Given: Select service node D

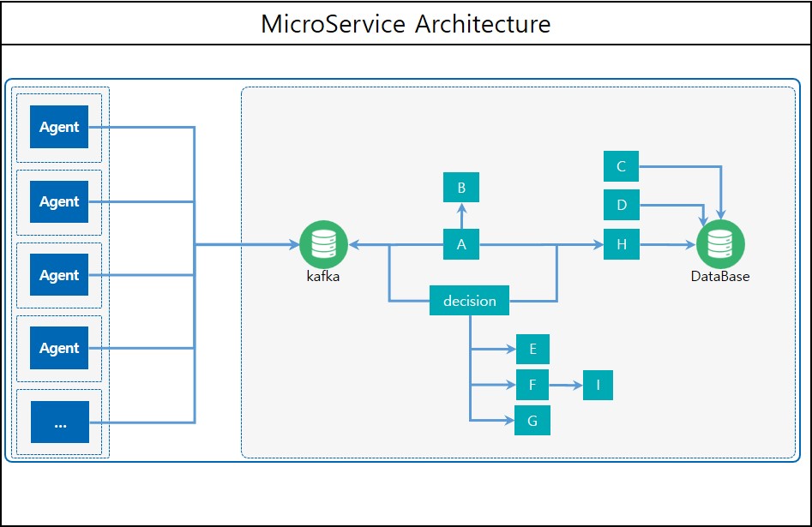Looking at the screenshot, I should tap(622, 205).
